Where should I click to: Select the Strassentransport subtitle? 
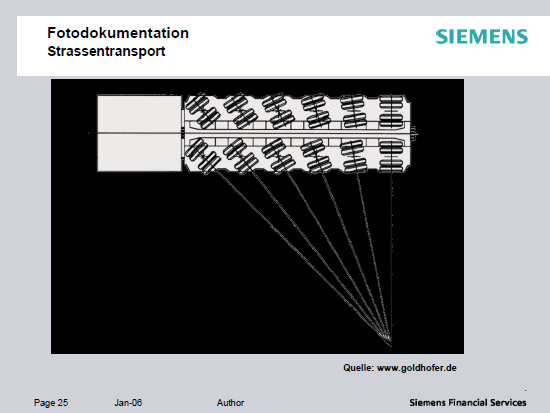[106, 51]
